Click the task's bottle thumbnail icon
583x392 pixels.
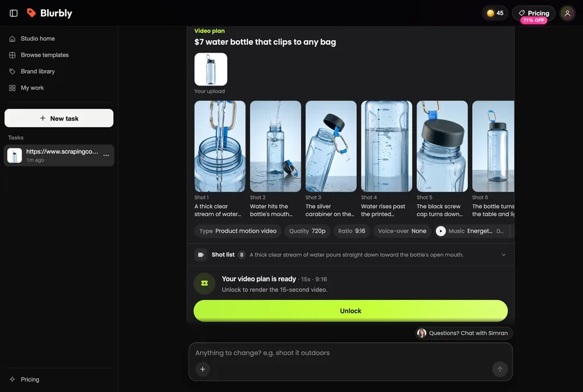click(14, 156)
